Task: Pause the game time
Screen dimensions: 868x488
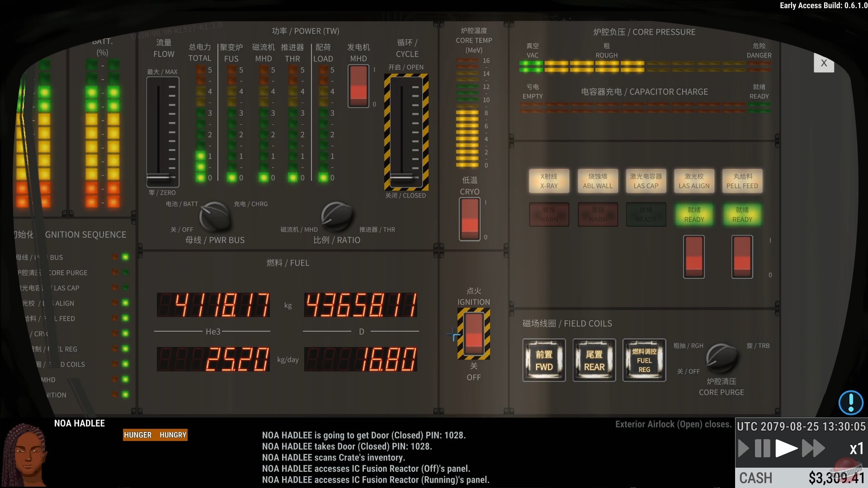Action: (x=762, y=449)
